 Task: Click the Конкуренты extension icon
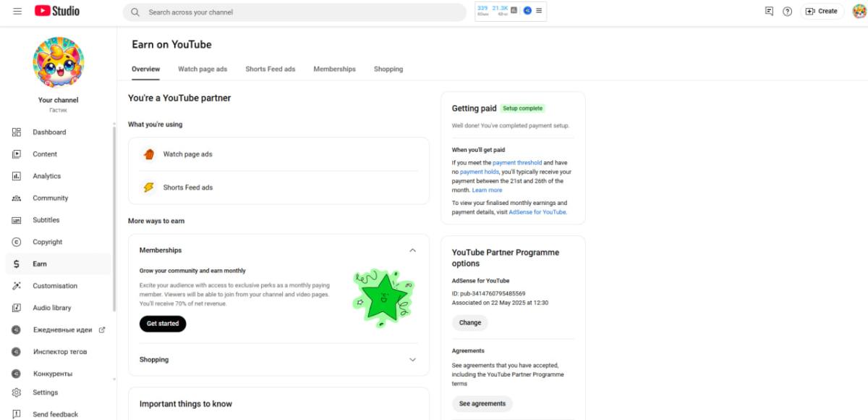tap(17, 374)
